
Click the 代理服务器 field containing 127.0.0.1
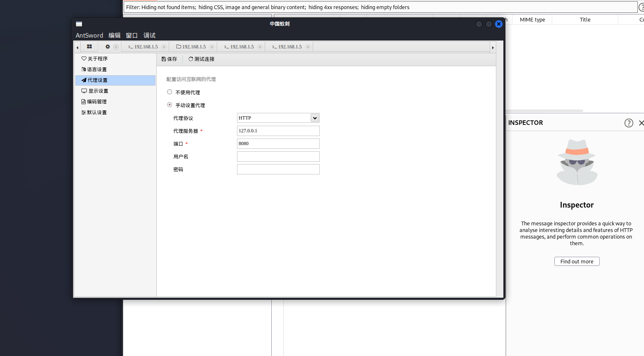(278, 131)
